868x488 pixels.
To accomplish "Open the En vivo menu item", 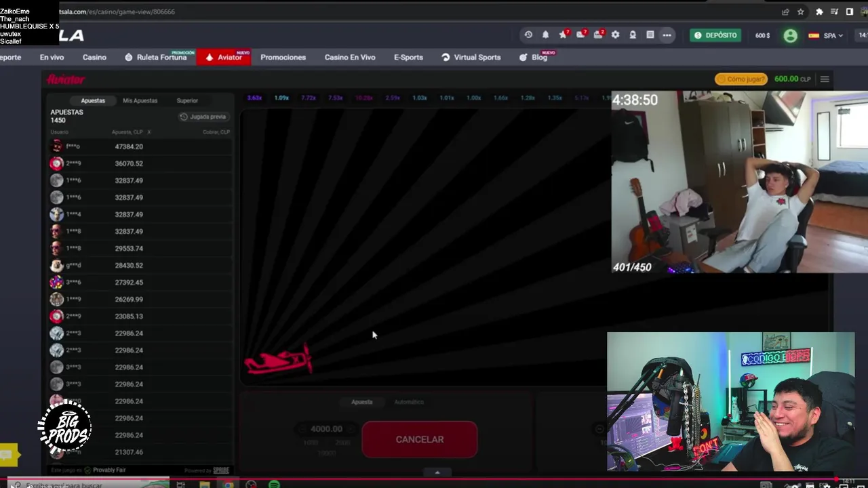I will coord(52,57).
